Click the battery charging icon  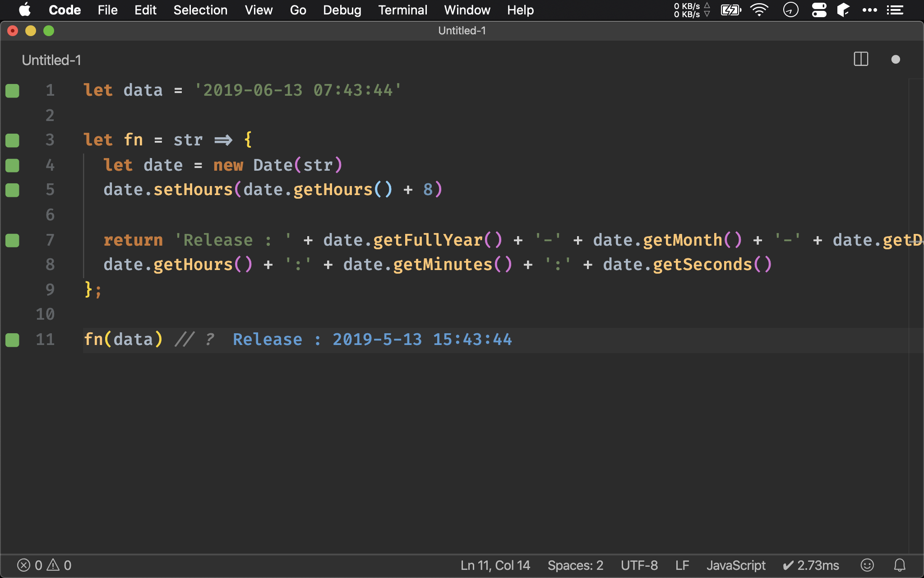pos(731,10)
